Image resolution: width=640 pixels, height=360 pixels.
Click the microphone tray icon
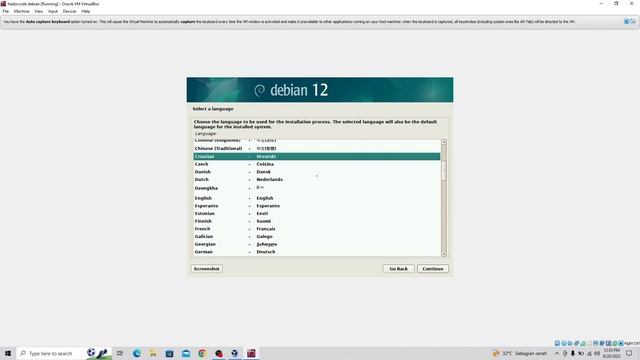point(573,353)
